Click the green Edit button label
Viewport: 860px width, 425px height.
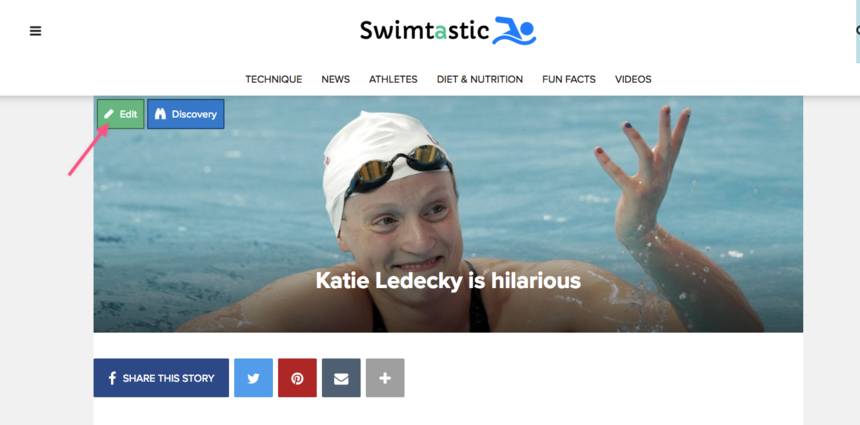(128, 114)
